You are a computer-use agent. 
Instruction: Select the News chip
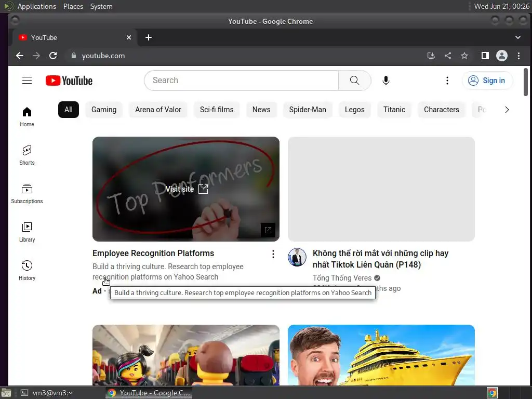click(x=261, y=110)
